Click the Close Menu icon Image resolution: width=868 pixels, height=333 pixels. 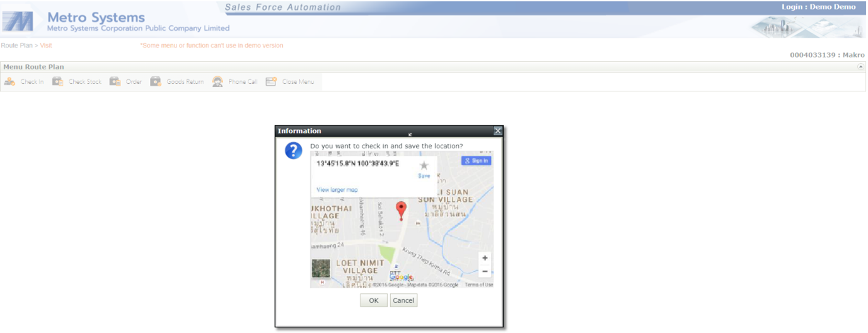coord(271,81)
